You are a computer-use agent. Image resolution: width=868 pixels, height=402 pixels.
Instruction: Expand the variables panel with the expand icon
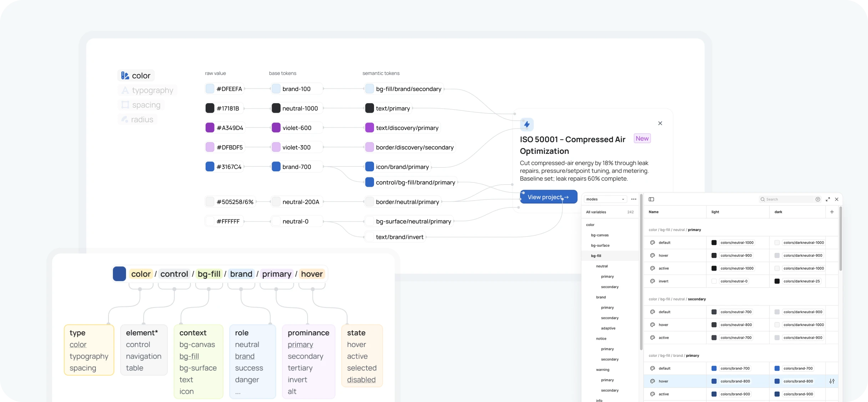[828, 199]
